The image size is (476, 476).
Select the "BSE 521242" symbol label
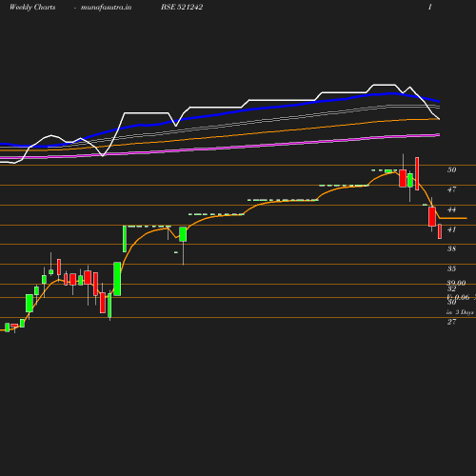(x=182, y=7)
